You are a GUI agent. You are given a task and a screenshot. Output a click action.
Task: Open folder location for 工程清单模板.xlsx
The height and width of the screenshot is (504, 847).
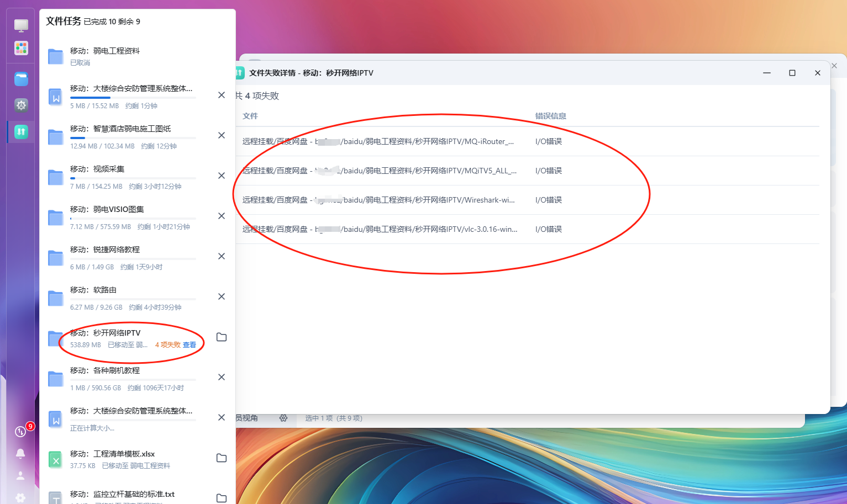222,458
